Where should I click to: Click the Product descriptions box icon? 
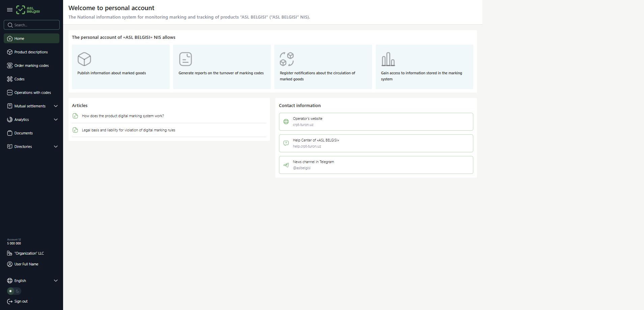[x=10, y=52]
